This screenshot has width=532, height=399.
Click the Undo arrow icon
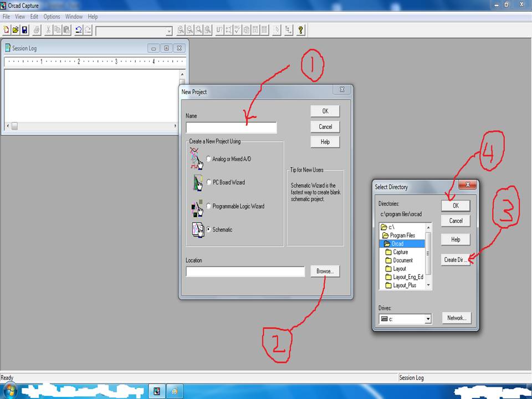[79, 30]
